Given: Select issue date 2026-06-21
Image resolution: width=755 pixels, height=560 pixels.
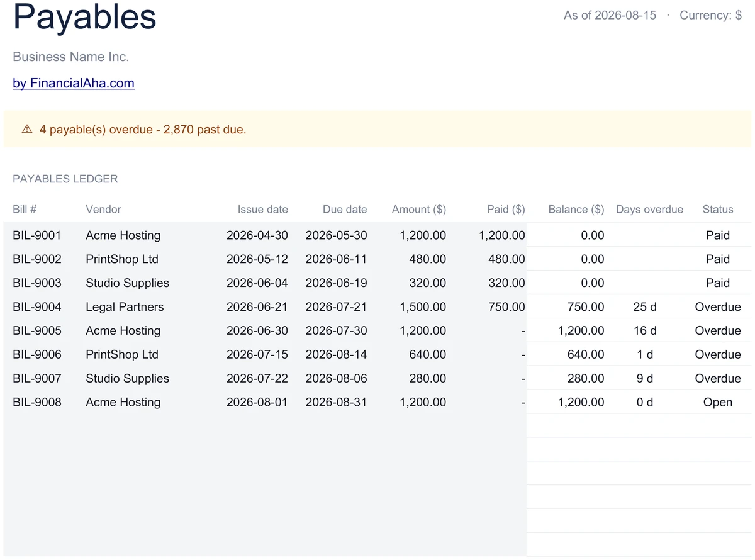Looking at the screenshot, I should pos(257,307).
